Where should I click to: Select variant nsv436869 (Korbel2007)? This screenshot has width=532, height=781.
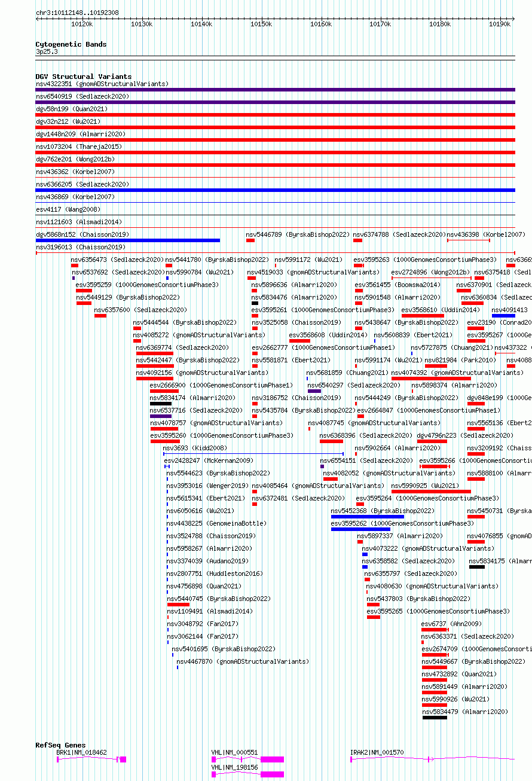(74, 197)
